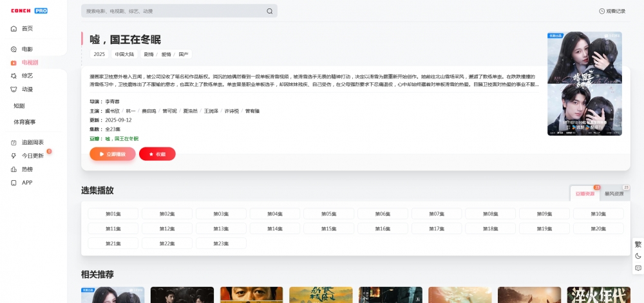Screen dimensions: 644x303
Task: Click the 选集播放 heading
Action: tap(97, 190)
